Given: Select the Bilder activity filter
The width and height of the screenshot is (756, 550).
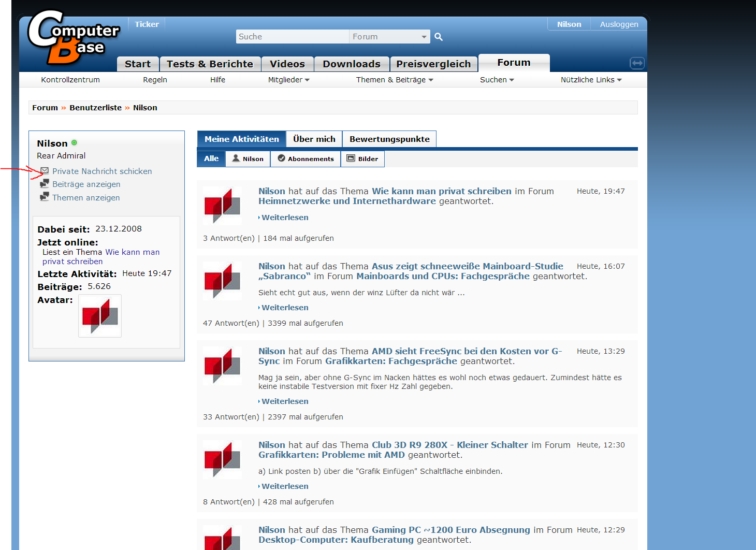Looking at the screenshot, I should click(x=362, y=158).
